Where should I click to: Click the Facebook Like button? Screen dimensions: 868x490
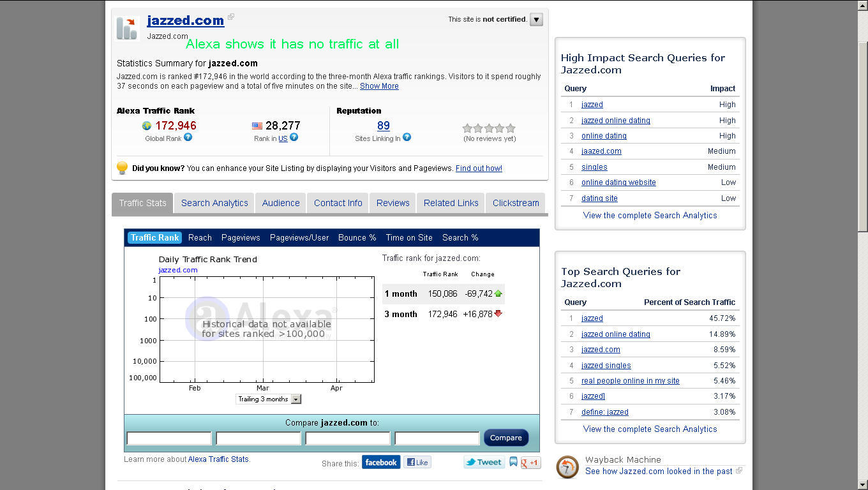[417, 463]
